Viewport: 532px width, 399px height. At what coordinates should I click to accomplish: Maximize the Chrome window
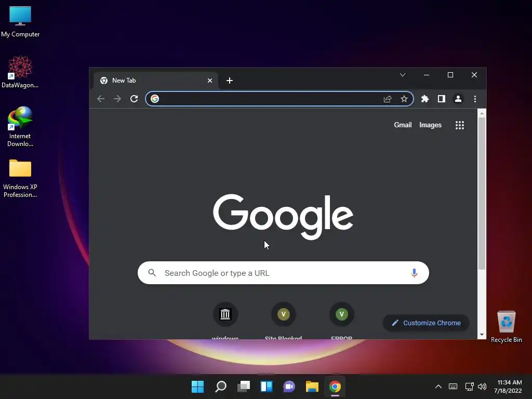[x=450, y=75]
